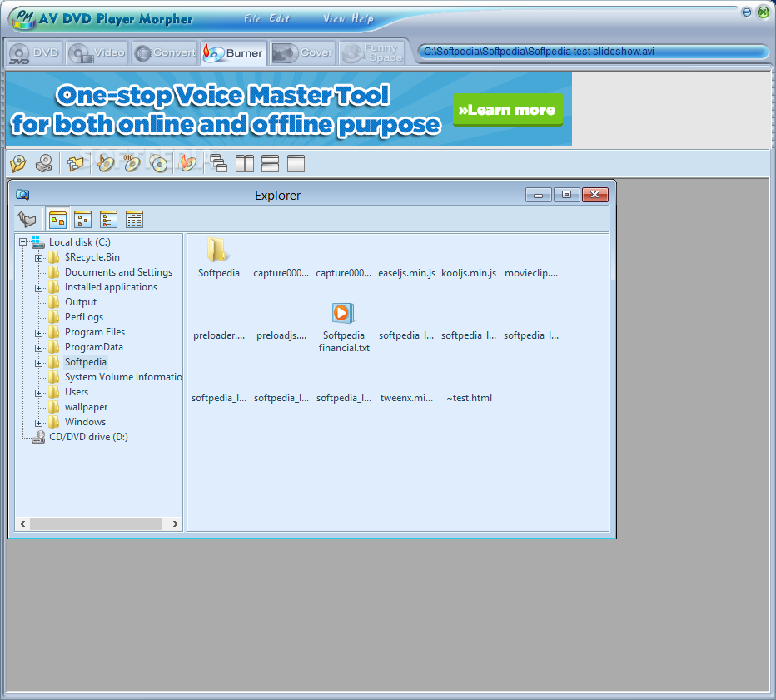The height and width of the screenshot is (700, 776).
Task: Open the File menu
Action: (252, 18)
